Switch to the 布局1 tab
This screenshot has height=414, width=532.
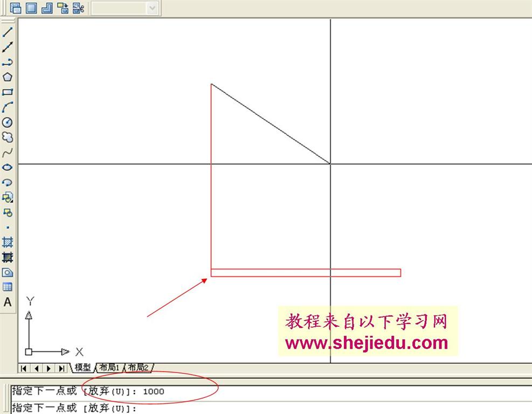109,368
